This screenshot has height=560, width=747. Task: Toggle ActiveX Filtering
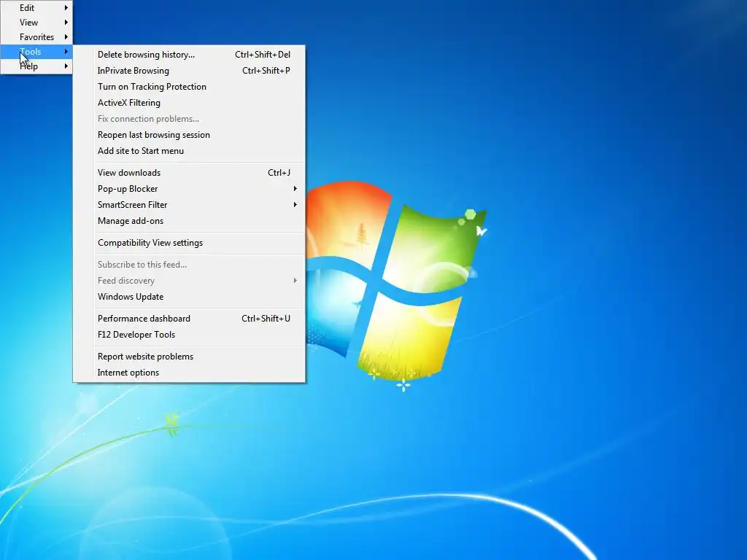[x=189, y=103]
